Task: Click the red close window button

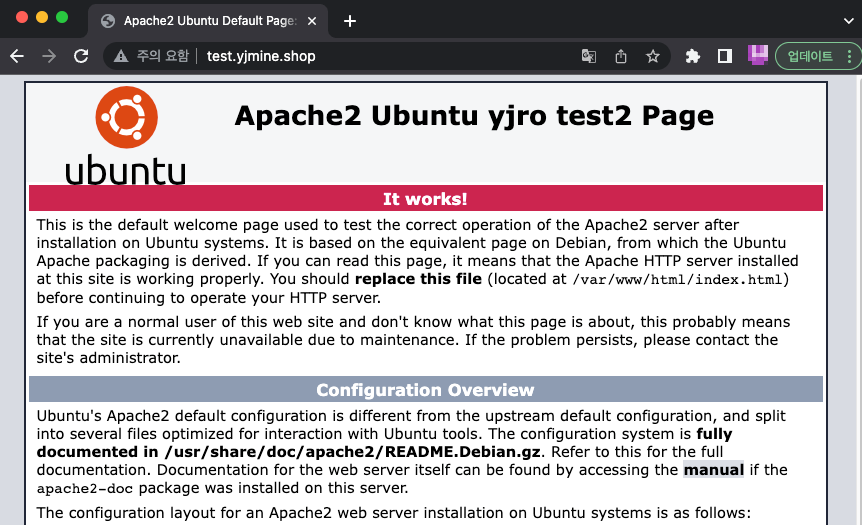Action: pyautogui.click(x=22, y=17)
